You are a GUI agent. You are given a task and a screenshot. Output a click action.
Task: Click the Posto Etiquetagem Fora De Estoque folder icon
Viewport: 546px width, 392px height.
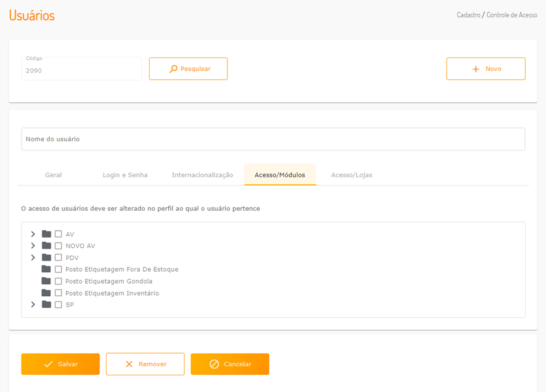46,269
